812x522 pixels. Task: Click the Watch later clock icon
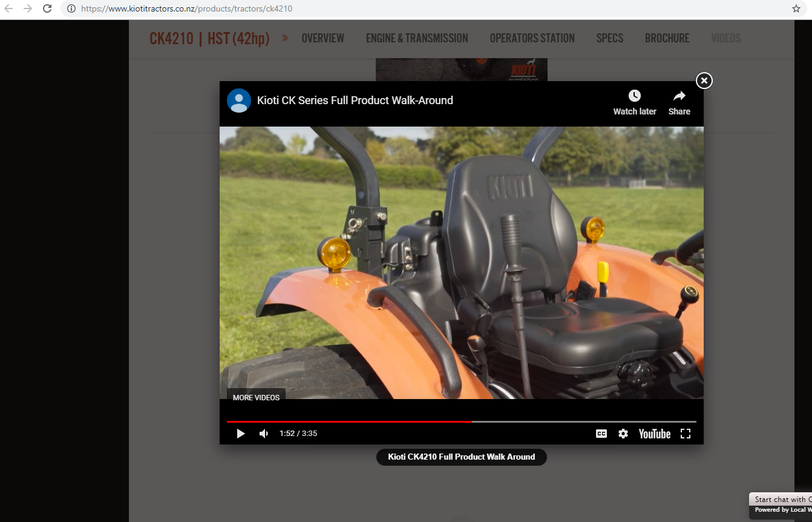pos(634,96)
